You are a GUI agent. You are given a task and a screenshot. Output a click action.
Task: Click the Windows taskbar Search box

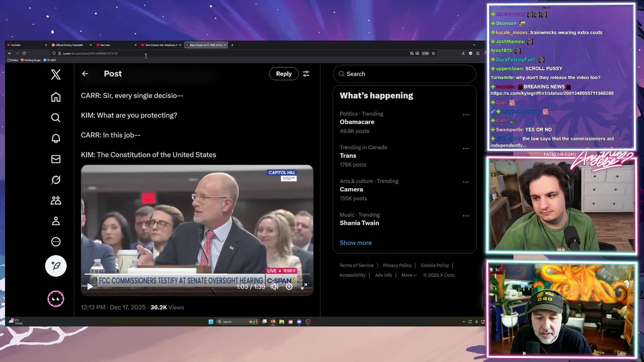237,322
